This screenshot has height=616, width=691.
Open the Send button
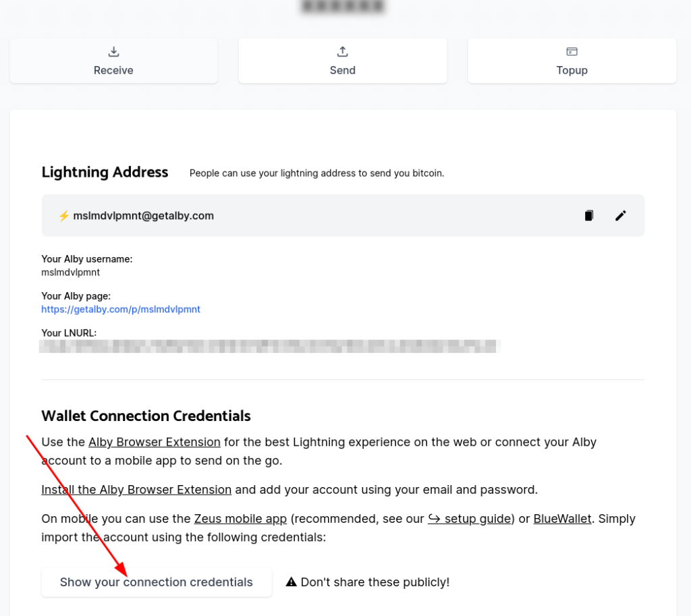pos(342,61)
